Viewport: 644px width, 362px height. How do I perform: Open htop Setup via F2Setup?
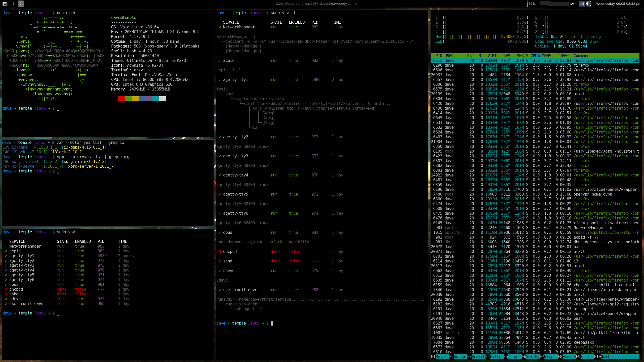pos(458,356)
